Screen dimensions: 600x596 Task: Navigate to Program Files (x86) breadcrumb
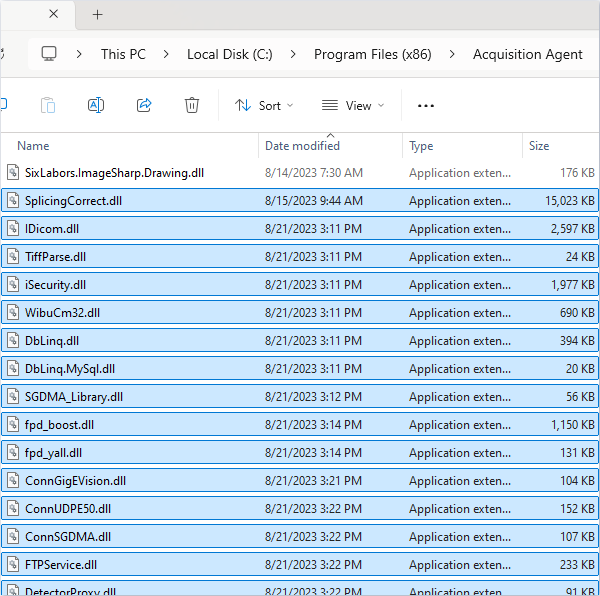pos(372,54)
